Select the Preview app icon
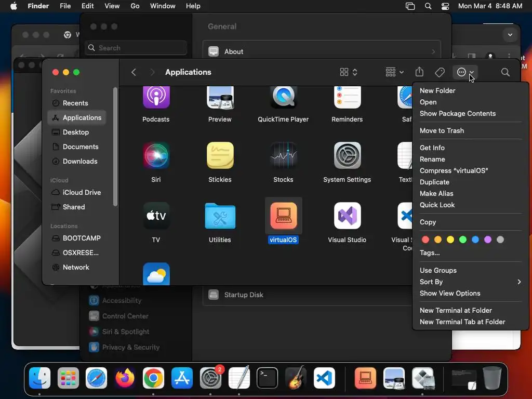This screenshot has height=399, width=532. 220,98
